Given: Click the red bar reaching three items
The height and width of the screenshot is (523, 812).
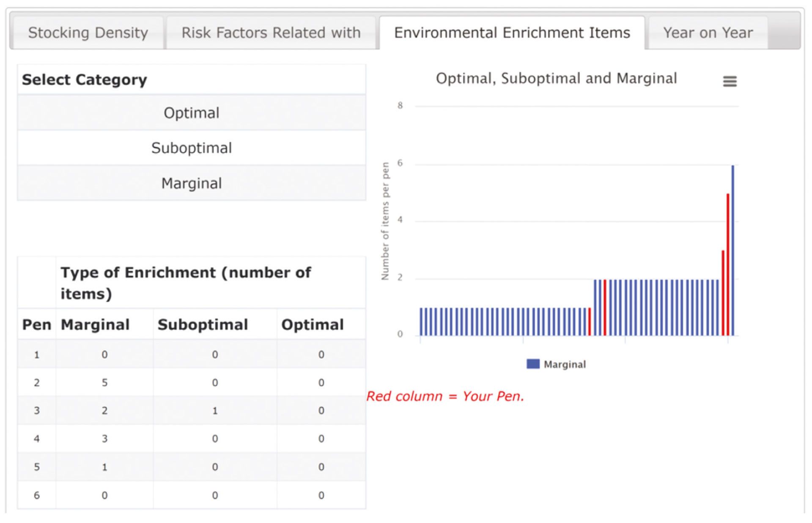Looking at the screenshot, I should pyautogui.click(x=723, y=293).
